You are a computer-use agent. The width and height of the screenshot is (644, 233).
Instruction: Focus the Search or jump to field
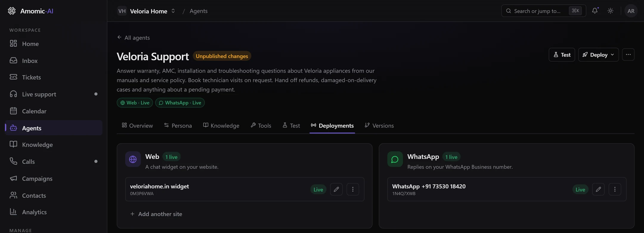click(544, 11)
